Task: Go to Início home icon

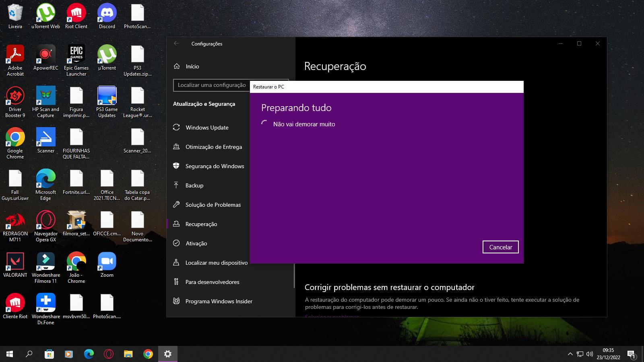Action: [177, 66]
